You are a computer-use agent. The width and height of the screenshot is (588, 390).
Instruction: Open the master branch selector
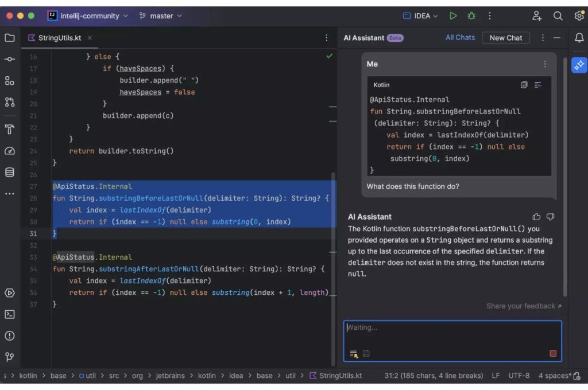(x=160, y=15)
